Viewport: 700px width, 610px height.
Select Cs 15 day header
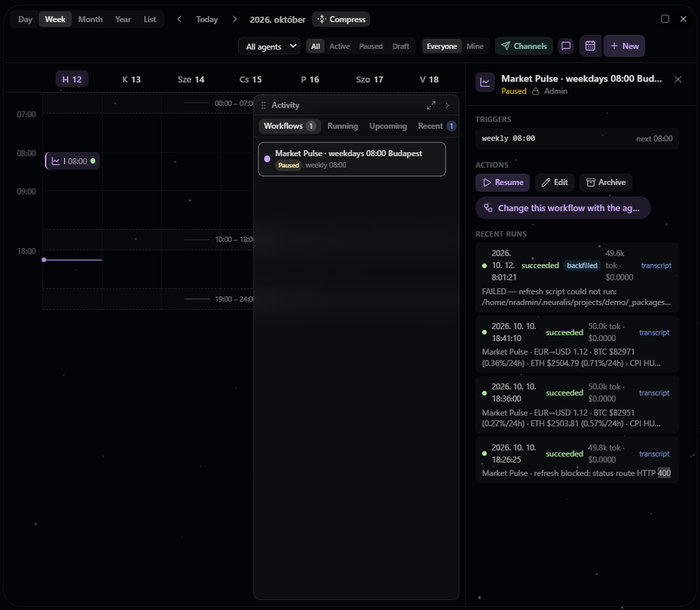(x=251, y=79)
